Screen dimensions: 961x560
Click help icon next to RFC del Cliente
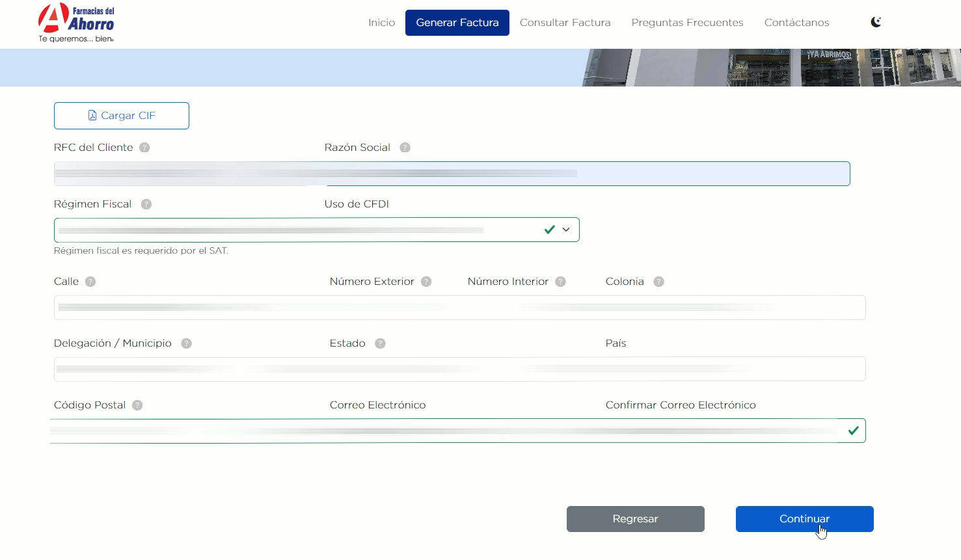pos(144,148)
